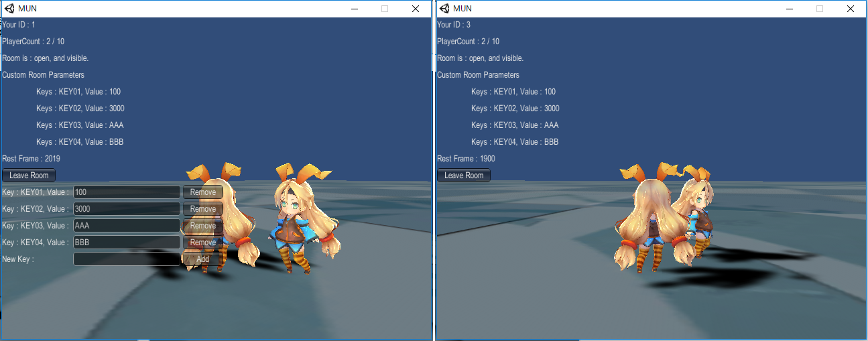Image resolution: width=868 pixels, height=341 pixels.
Task: Click 'Keys : KEY01, Value : 100' in right window
Action: [x=513, y=92]
